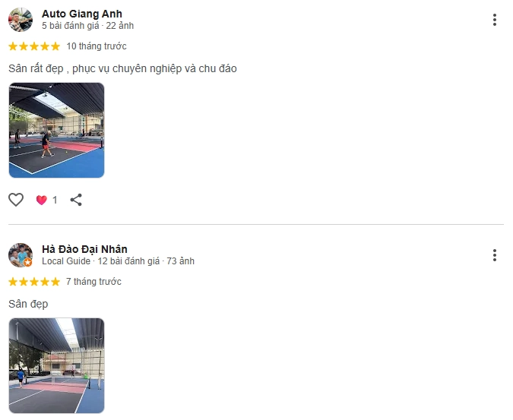Click the "Sân đẹp" review text
Image resolution: width=513 pixels, height=420 pixels.
[28, 304]
